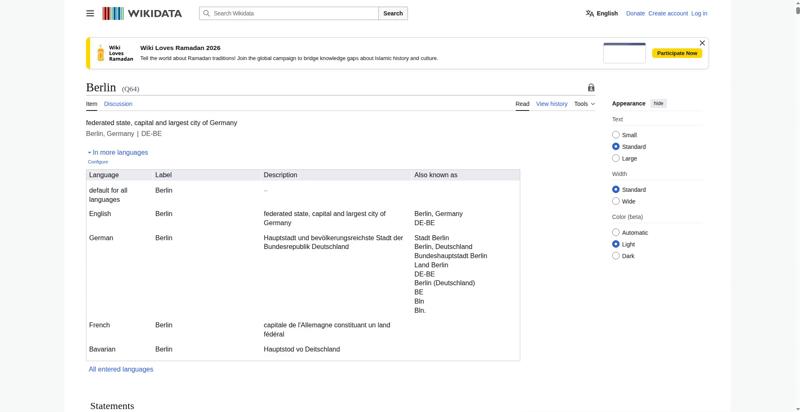Click the banner thumbnail image
The width and height of the screenshot is (800, 412).
coord(624,53)
